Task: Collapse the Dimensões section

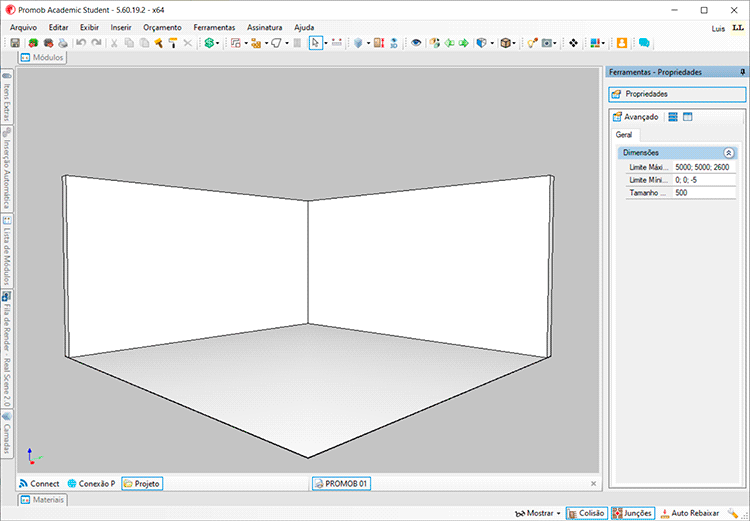Action: pos(729,153)
